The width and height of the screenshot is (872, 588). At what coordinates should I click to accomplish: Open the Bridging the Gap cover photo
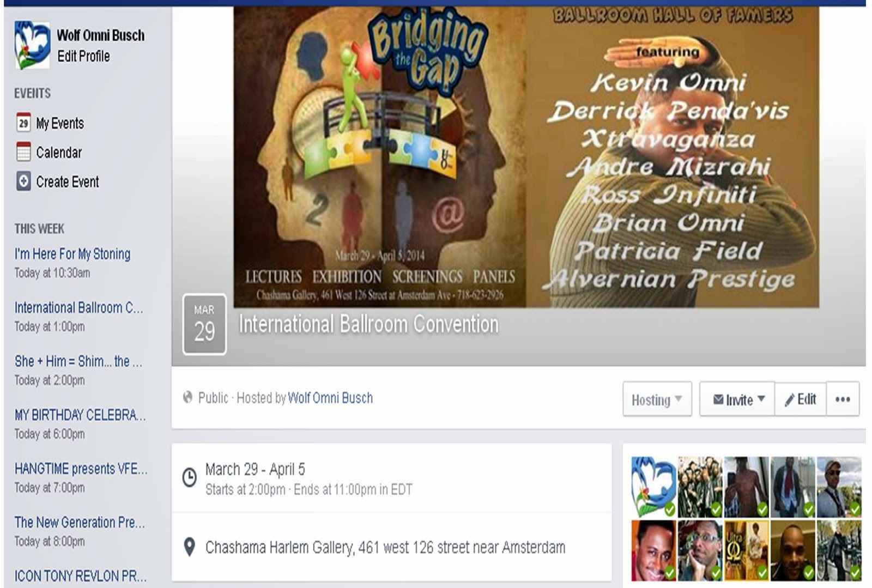(x=526, y=157)
